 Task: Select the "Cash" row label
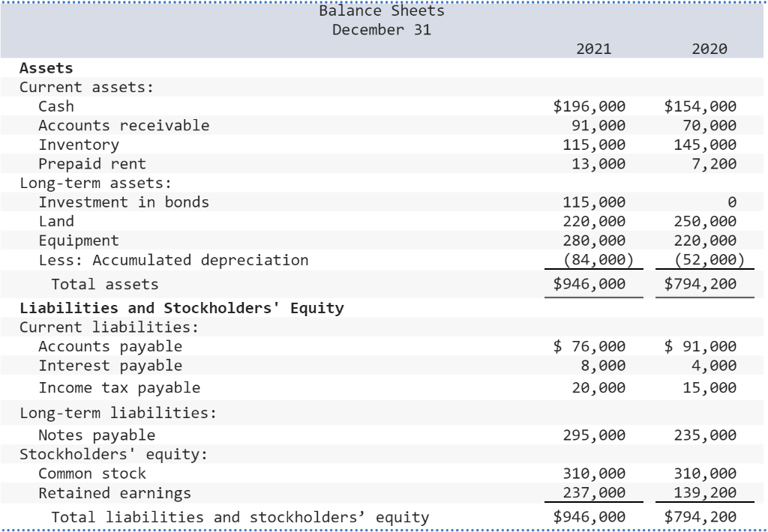coord(56,106)
